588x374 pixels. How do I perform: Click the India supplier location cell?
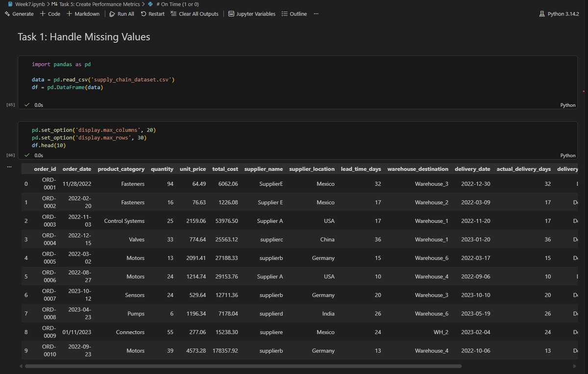pos(328,314)
